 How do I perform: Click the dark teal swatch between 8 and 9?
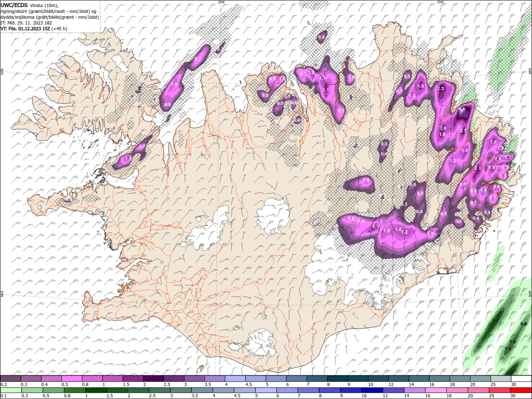pos(337,379)
